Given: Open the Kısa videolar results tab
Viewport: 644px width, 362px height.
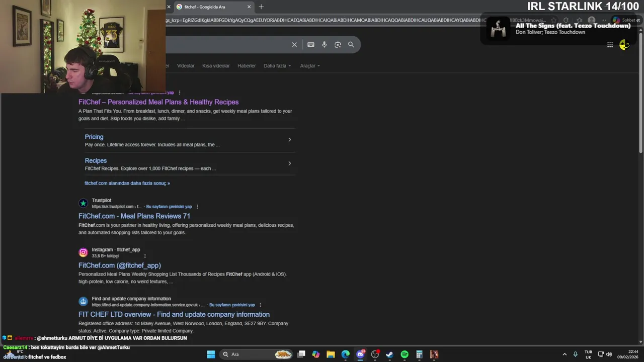Looking at the screenshot, I should tap(216, 66).
